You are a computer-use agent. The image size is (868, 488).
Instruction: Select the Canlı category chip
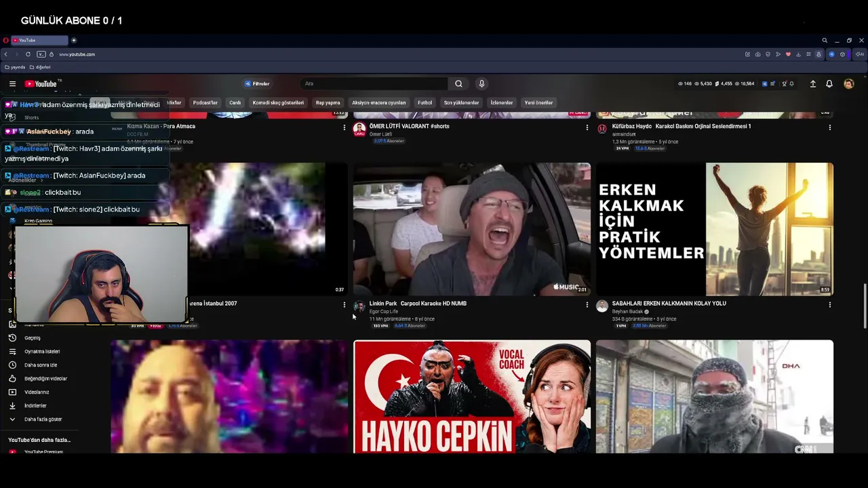[235, 103]
